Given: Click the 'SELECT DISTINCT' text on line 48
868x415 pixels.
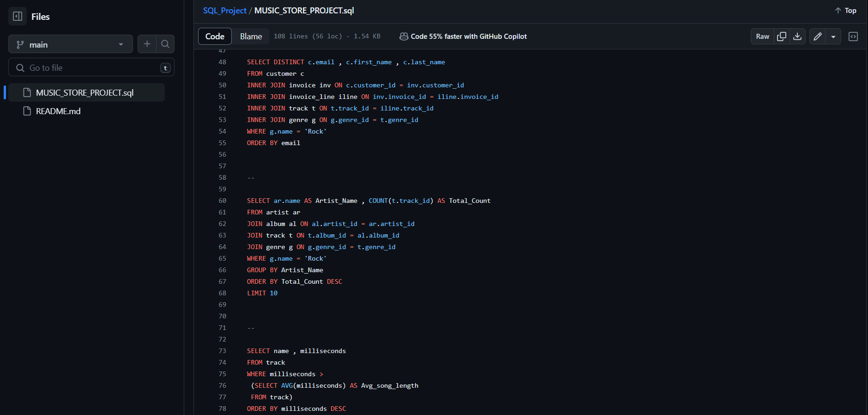Looking at the screenshot, I should click(x=275, y=62).
